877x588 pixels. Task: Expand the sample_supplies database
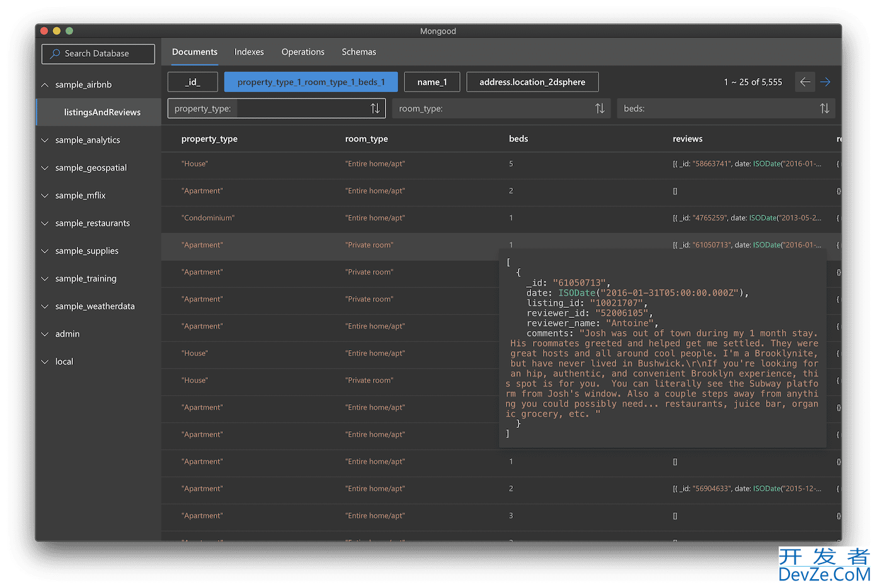(x=45, y=251)
